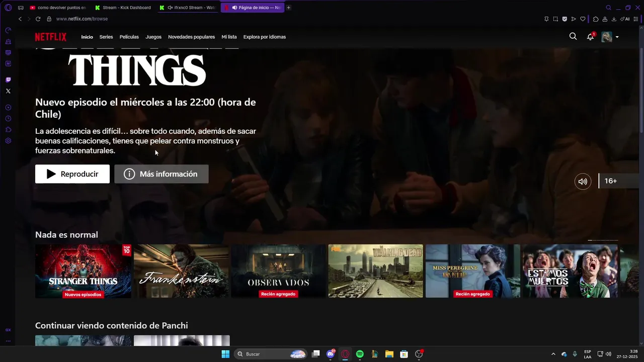The image size is (644, 362).
Task: Open the Windows Start menu
Action: pyautogui.click(x=225, y=354)
